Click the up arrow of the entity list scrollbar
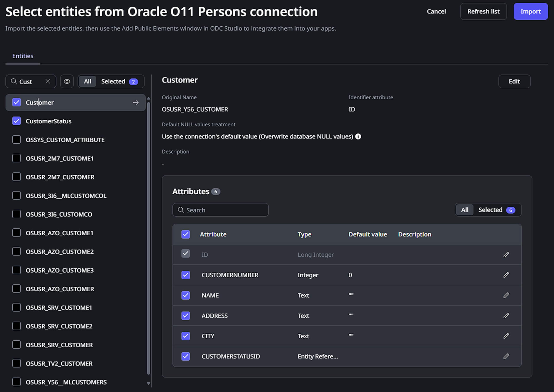 click(148, 98)
